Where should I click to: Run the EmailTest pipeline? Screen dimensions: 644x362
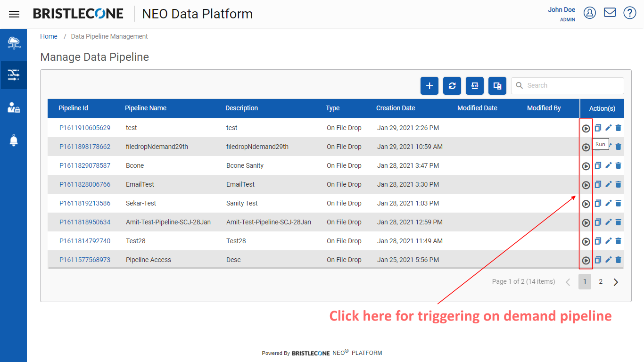(586, 185)
